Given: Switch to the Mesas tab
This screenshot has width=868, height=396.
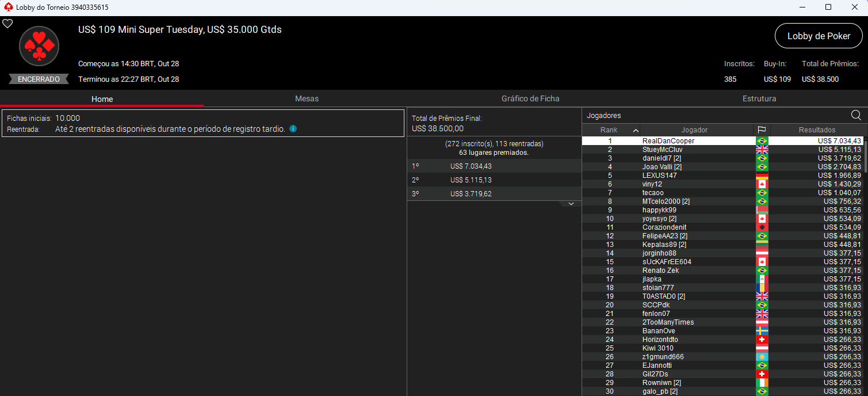Looking at the screenshot, I should tap(307, 98).
